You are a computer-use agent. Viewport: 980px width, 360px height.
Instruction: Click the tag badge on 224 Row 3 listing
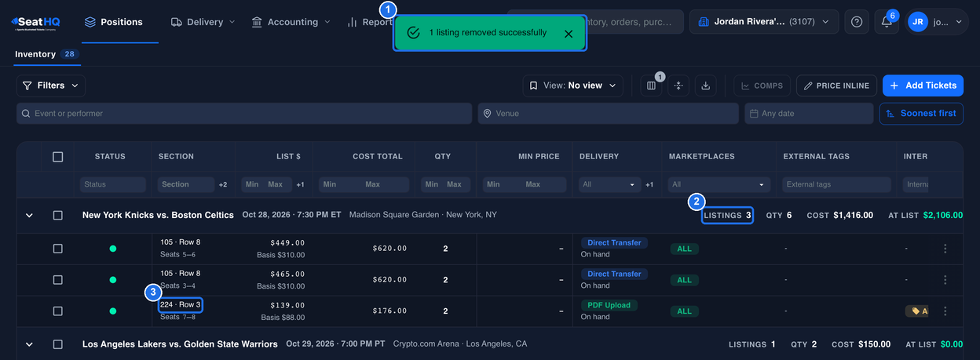point(917,311)
